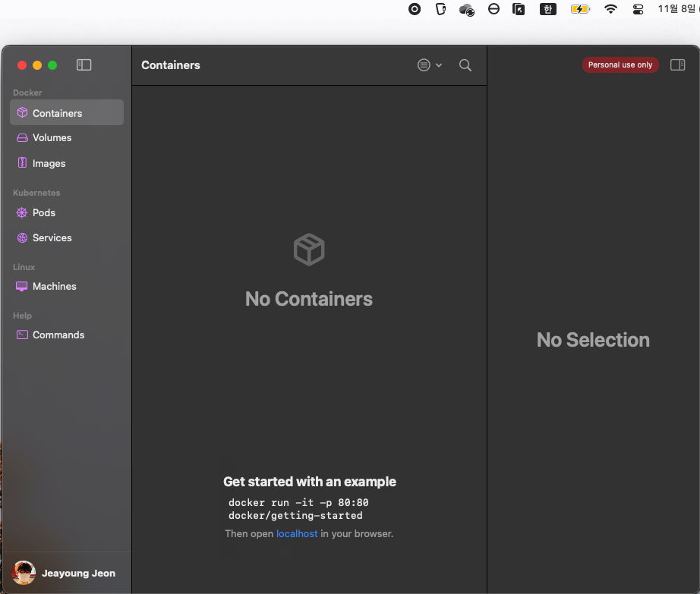Go to the Images section
Screen dimensions: 700x594
(x=67, y=163)
